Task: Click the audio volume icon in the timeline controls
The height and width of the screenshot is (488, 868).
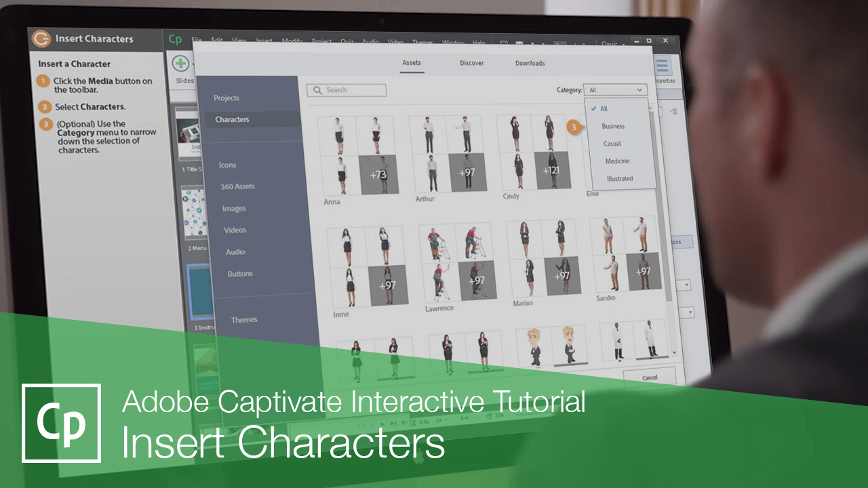Action: click(404, 423)
